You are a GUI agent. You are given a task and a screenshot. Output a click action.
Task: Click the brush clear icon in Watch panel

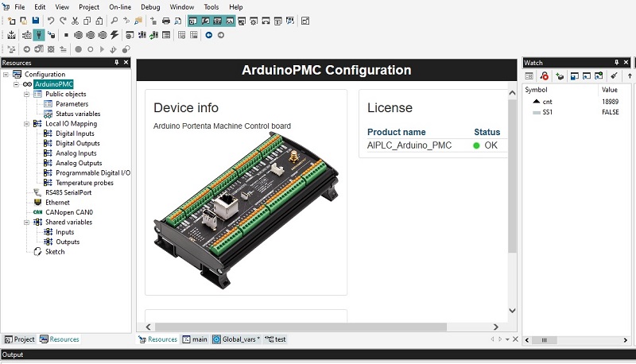click(614, 76)
